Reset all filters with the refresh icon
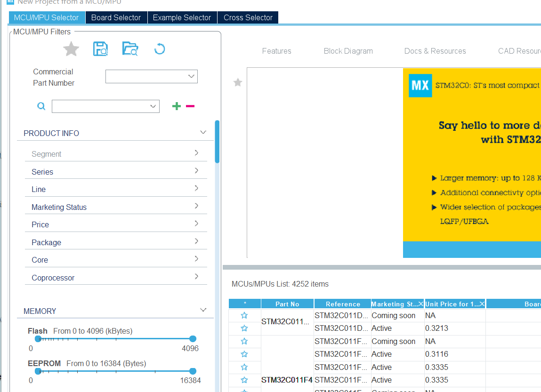The width and height of the screenshot is (541, 392). point(160,49)
